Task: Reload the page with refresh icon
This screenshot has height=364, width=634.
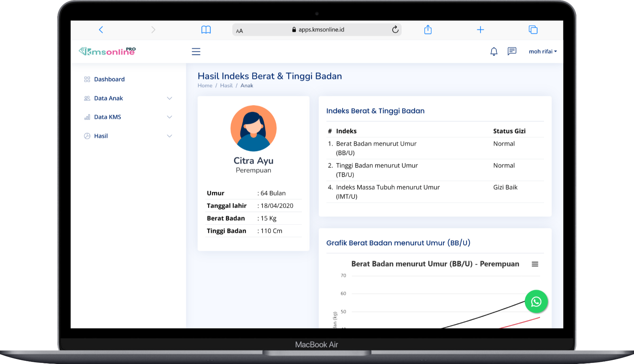Action: [x=395, y=30]
